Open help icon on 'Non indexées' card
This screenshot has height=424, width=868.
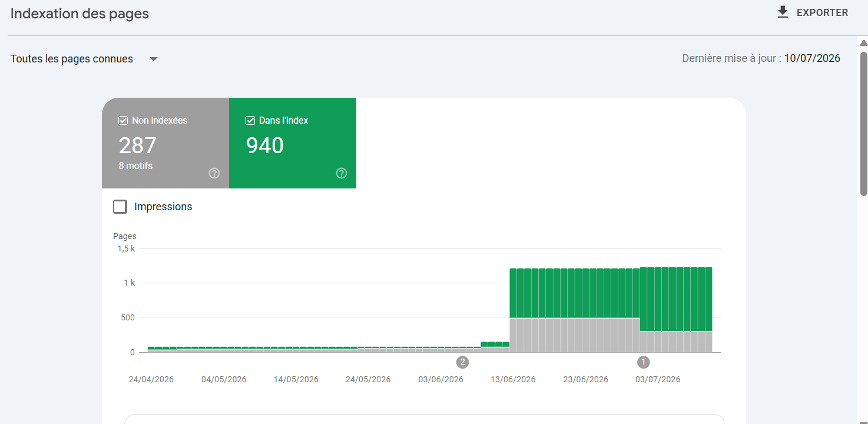214,173
